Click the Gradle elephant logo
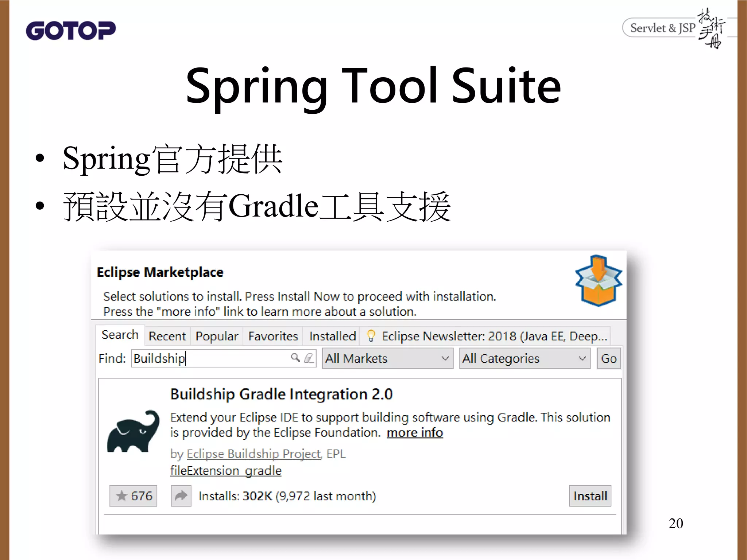 pos(133,431)
